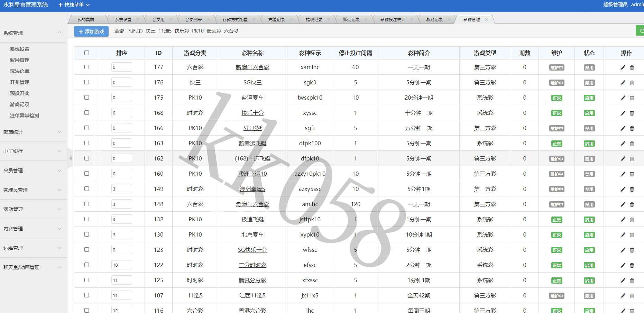The width and height of the screenshot is (644, 313).
Task: Collapse the sidebar with the left arrow handle
Action: click(x=70, y=158)
